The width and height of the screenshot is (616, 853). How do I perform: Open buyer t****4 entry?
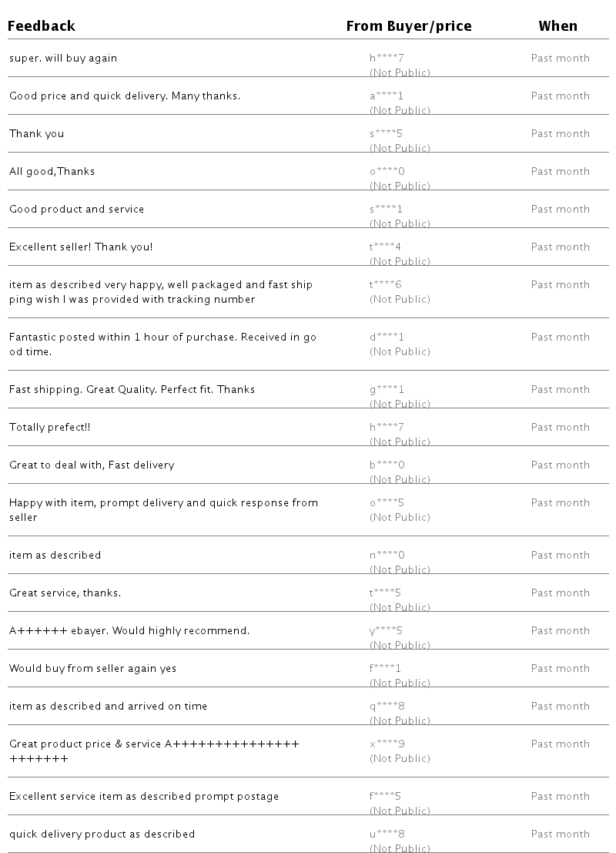click(385, 247)
